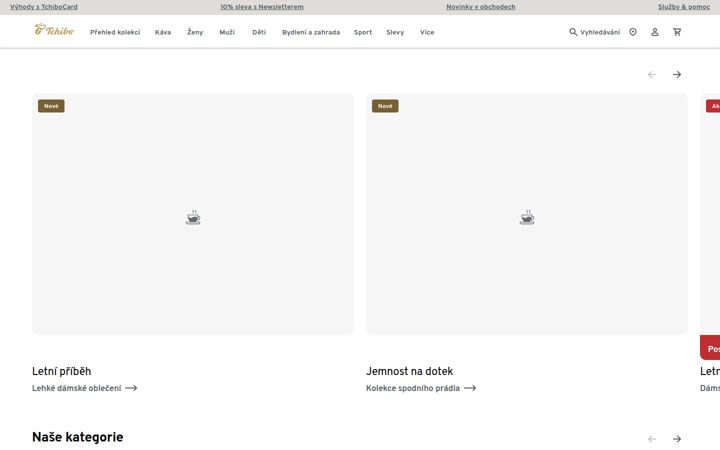
Task: Open the Jemnost na dotek card image
Action: pos(527,214)
